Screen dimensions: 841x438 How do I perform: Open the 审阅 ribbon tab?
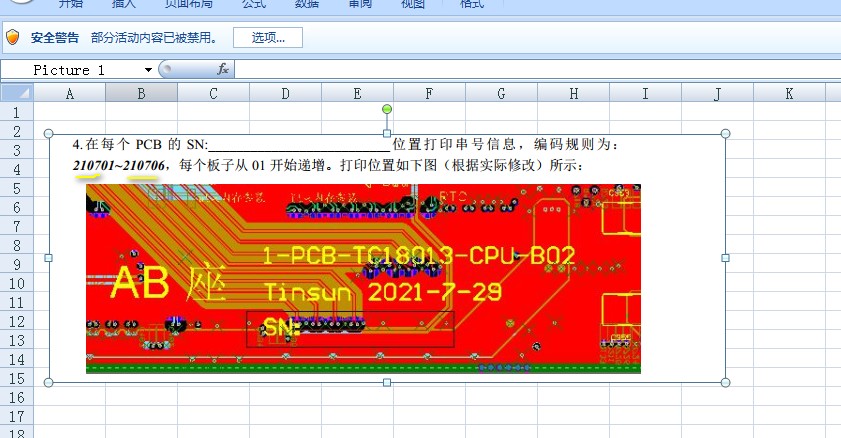[x=360, y=3]
